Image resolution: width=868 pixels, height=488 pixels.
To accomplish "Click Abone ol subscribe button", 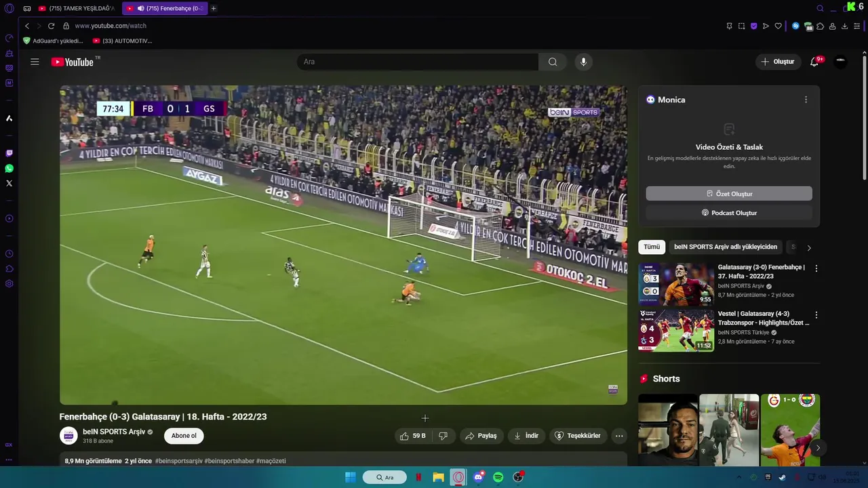I will pos(184,436).
